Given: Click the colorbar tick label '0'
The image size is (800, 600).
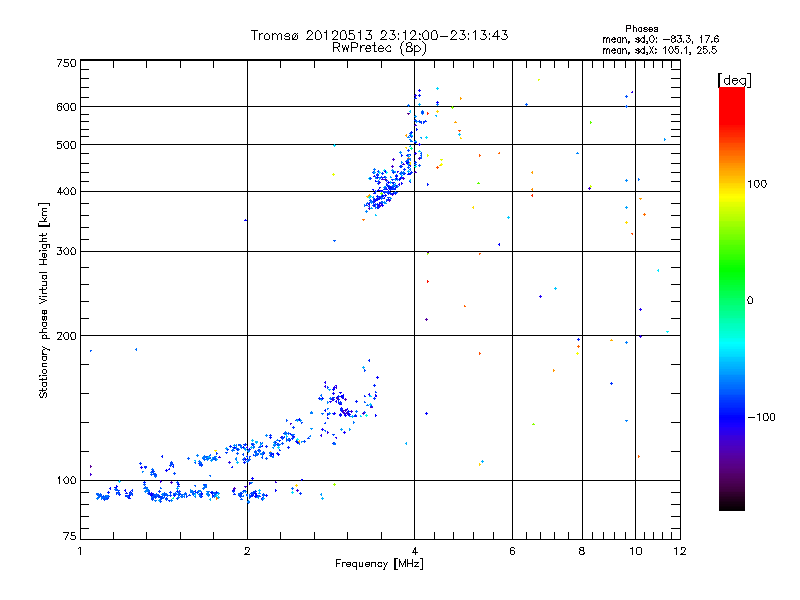Looking at the screenshot, I should pos(750,301).
